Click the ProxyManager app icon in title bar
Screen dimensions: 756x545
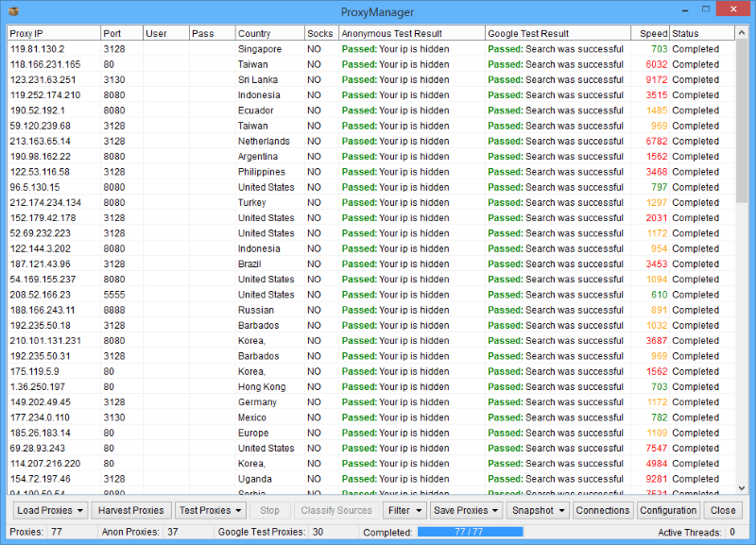[12, 11]
